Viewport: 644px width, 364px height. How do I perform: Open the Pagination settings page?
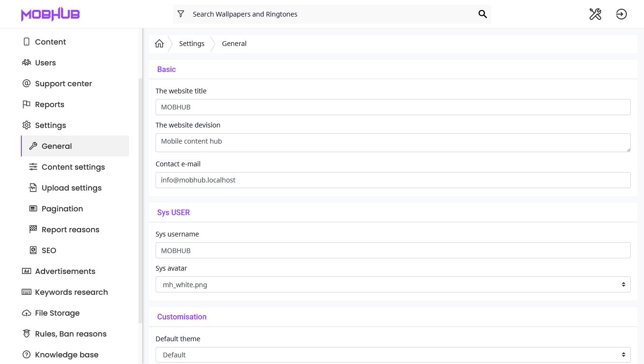pos(62,209)
